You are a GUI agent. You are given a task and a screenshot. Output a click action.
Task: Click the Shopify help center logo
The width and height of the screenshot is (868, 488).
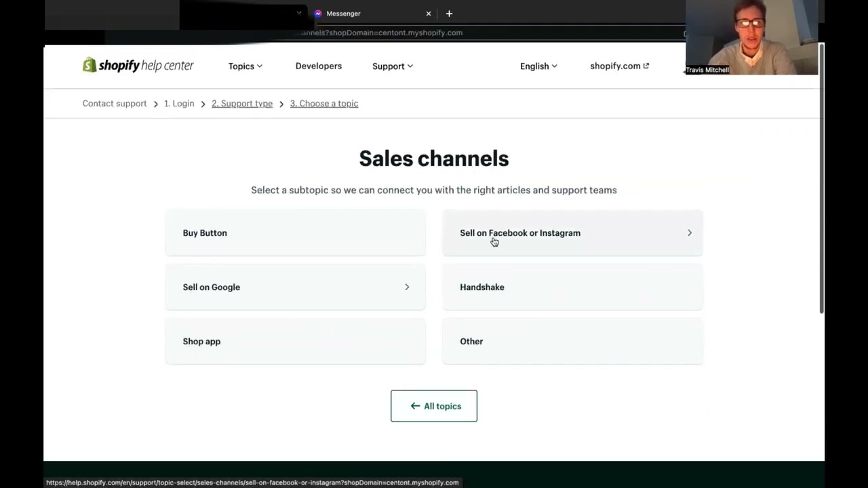pyautogui.click(x=138, y=66)
